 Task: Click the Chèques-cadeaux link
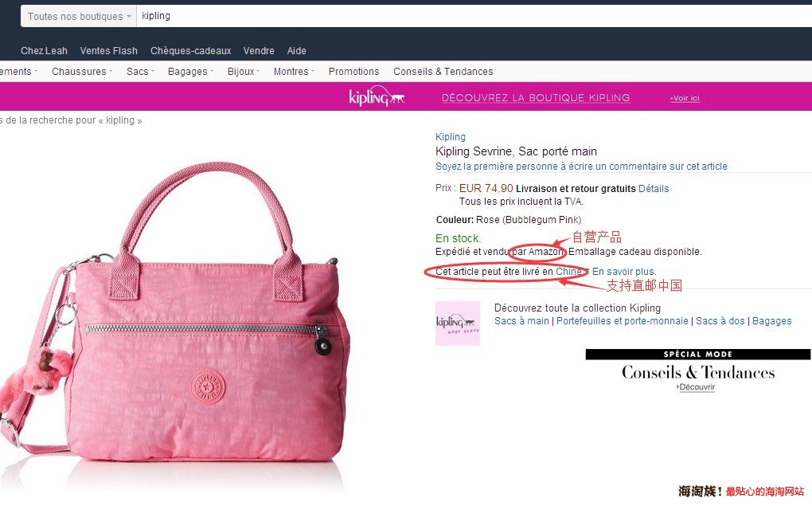[190, 51]
